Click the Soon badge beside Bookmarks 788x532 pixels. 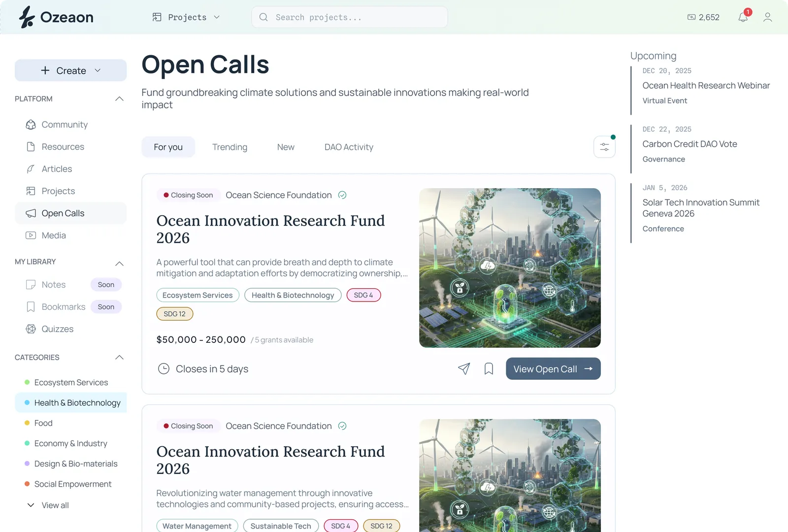point(106,307)
